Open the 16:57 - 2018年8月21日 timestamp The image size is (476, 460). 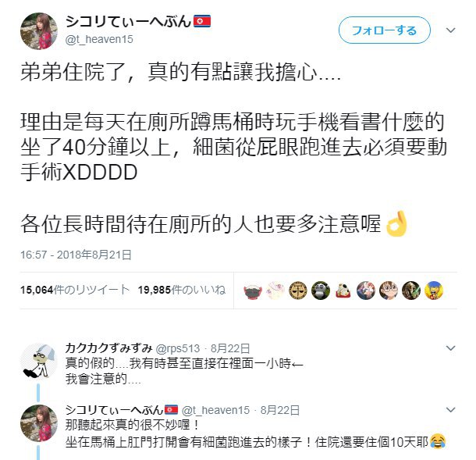click(76, 255)
